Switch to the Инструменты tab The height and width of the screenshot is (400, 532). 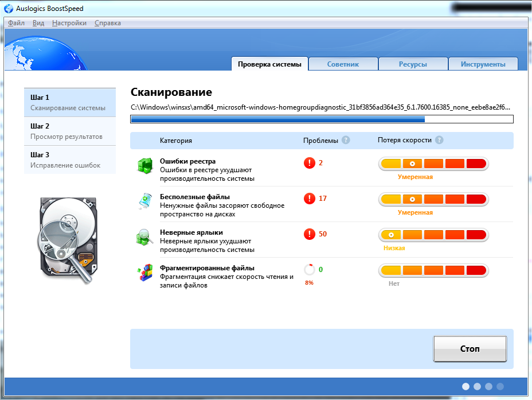coord(483,64)
